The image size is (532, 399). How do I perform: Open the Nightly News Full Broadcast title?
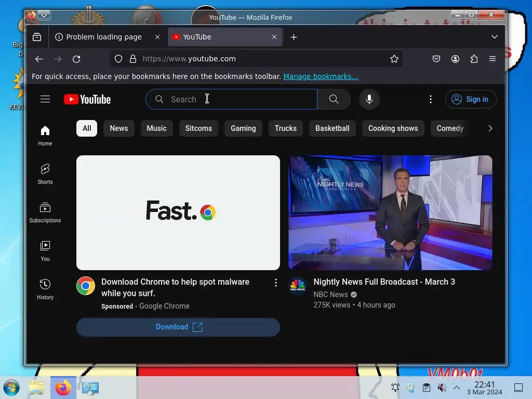click(x=384, y=282)
